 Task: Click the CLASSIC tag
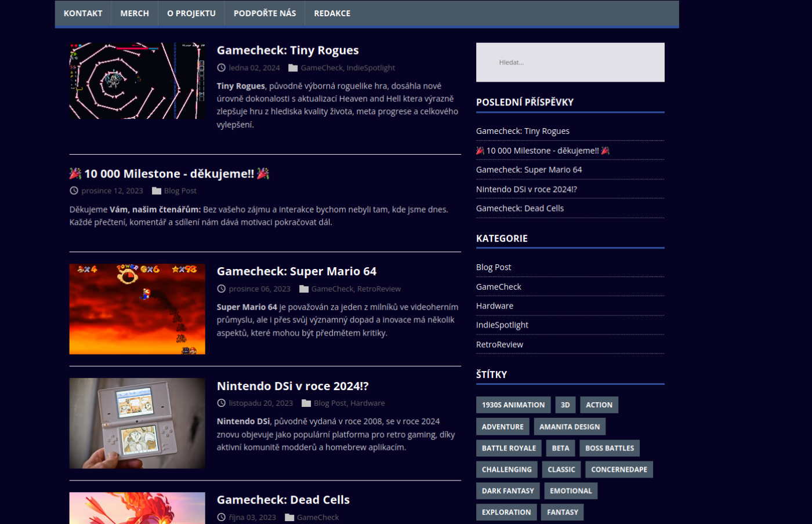[x=561, y=470]
